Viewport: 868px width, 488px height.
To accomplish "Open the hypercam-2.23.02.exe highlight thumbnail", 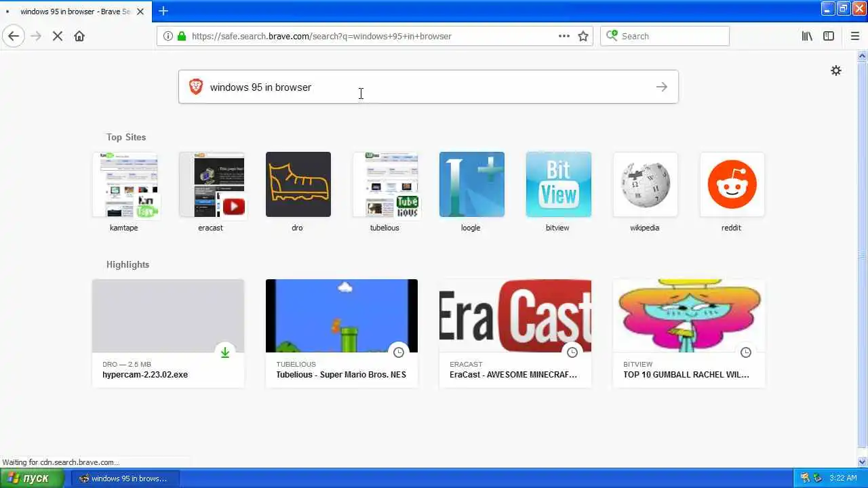I will pyautogui.click(x=168, y=316).
